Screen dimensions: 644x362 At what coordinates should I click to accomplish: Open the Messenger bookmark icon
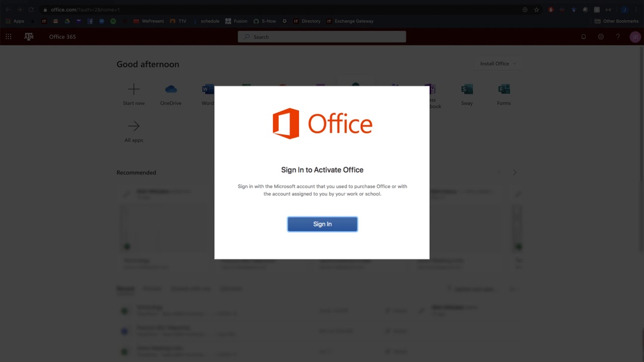tap(102, 21)
